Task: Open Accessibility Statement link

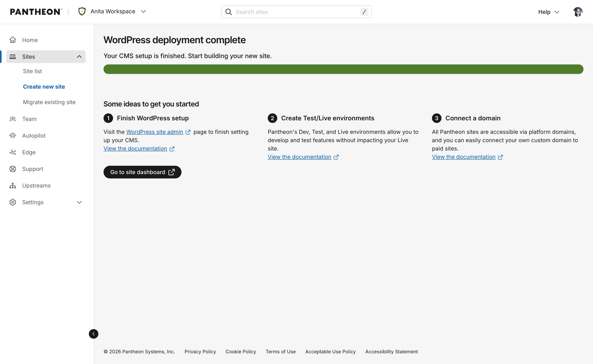Action: [x=391, y=352]
